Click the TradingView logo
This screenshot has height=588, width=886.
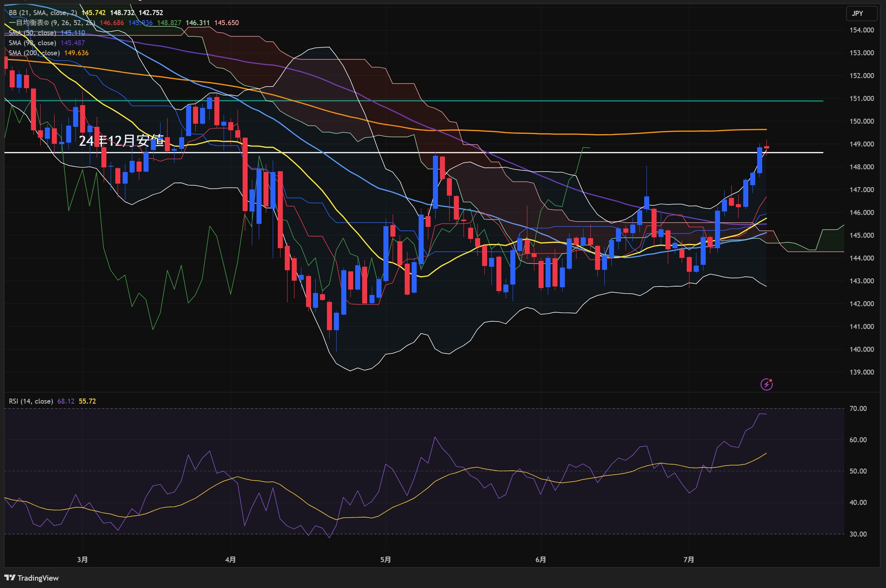click(32, 578)
